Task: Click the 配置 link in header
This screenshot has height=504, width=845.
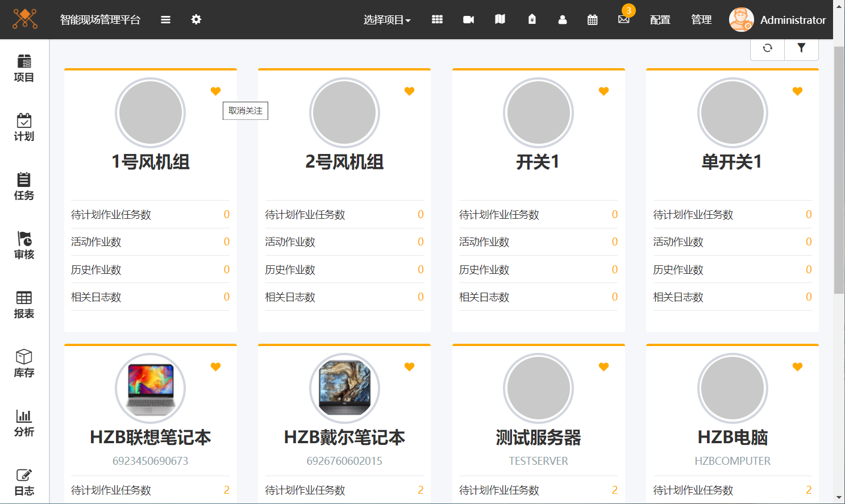Action: coord(660,20)
